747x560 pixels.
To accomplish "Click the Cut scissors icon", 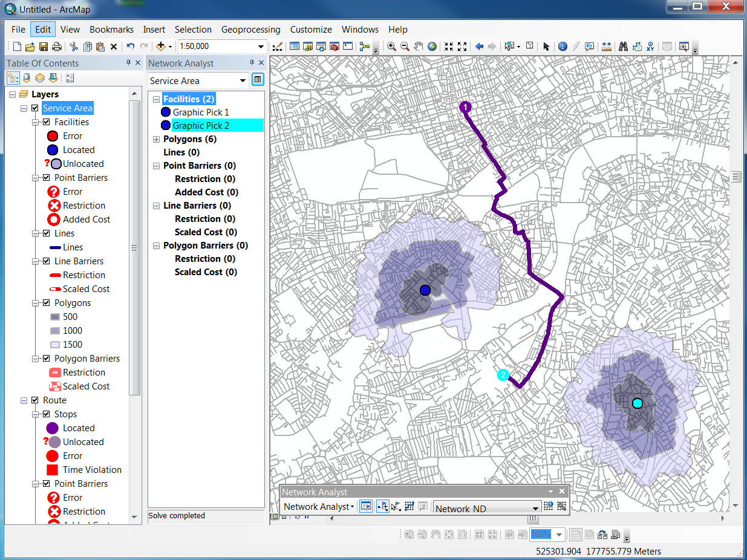I will pyautogui.click(x=74, y=47).
